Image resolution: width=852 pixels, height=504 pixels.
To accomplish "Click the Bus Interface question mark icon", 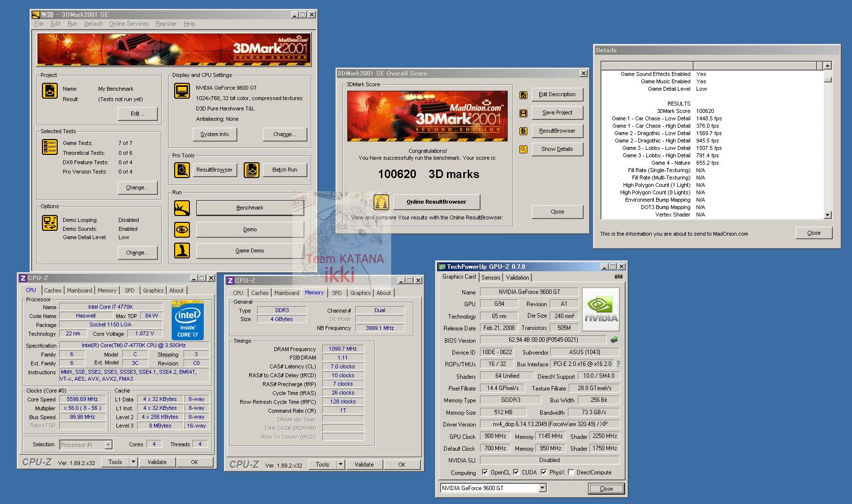I will [618, 364].
